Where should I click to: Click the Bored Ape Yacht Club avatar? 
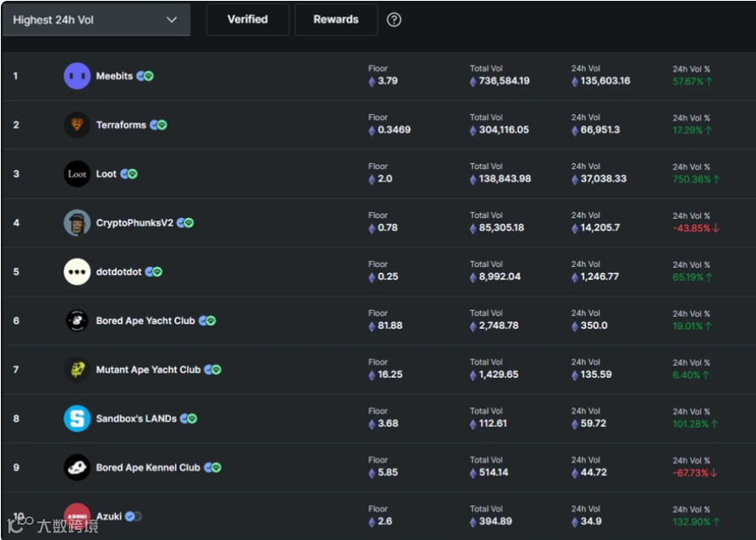tap(77, 321)
